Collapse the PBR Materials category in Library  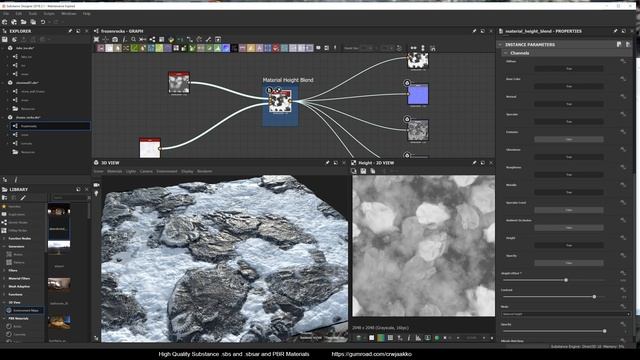tap(4, 318)
